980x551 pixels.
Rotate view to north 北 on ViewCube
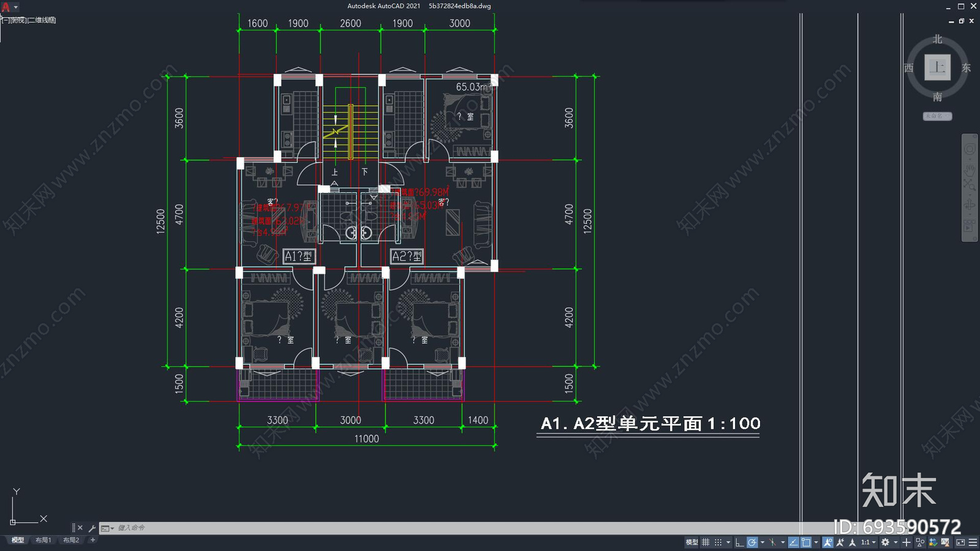tap(937, 39)
